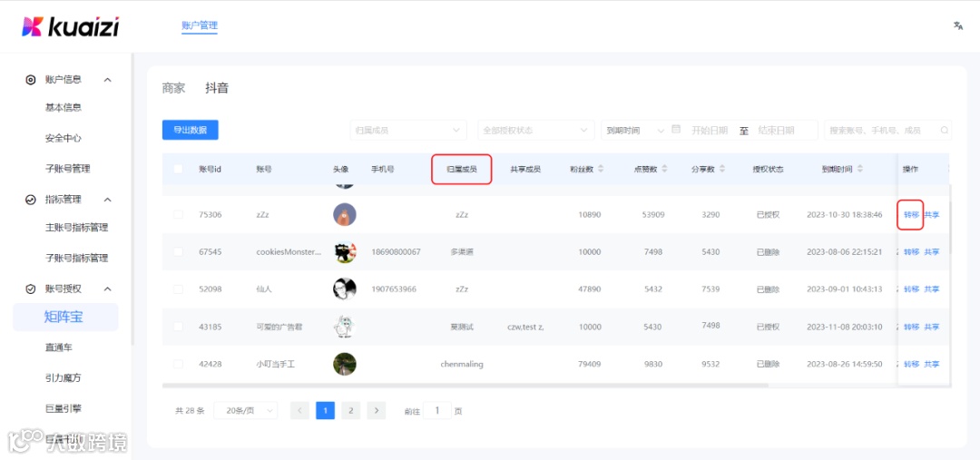Click 共享 for account 52098
The height and width of the screenshot is (460, 980).
point(932,289)
